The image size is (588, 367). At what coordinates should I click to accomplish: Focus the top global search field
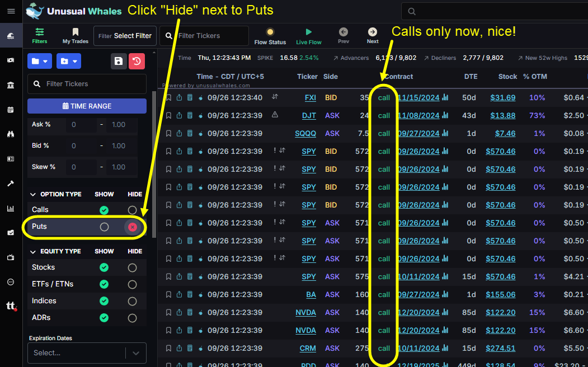[495, 11]
